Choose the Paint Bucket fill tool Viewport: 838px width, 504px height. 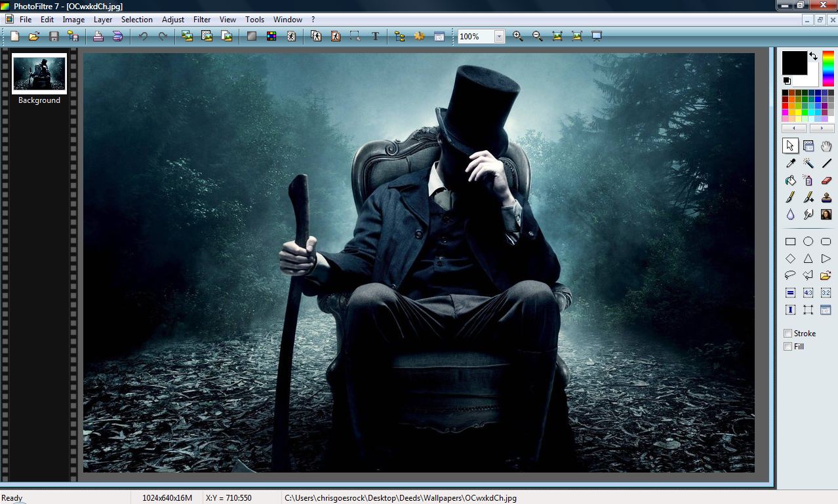pos(791,180)
